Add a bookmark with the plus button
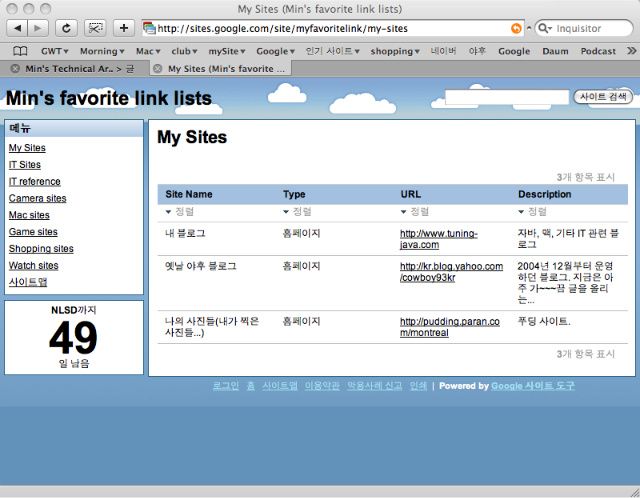The image size is (640, 498). pyautogui.click(x=124, y=28)
